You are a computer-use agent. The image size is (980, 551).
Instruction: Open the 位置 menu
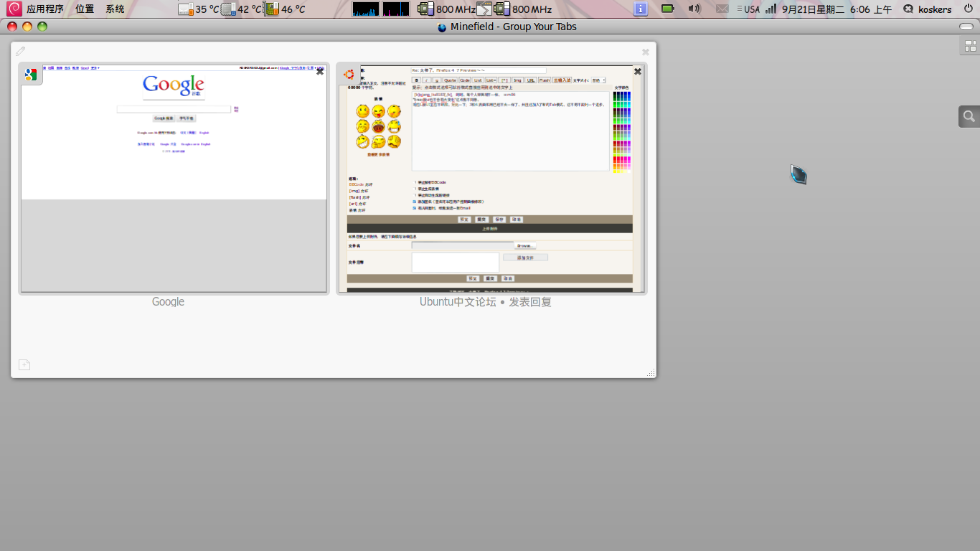[x=85, y=9]
